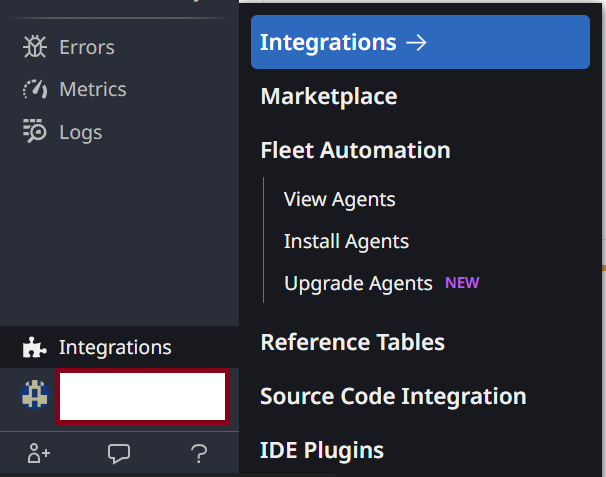Click the Errors bug icon
The height and width of the screenshot is (477, 606).
tap(34, 47)
